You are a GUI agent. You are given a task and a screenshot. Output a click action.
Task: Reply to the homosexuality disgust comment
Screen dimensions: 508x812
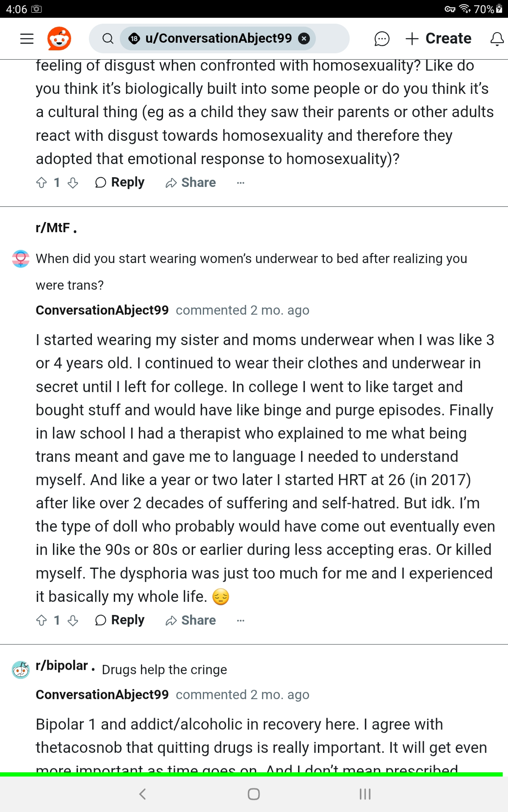coord(120,183)
